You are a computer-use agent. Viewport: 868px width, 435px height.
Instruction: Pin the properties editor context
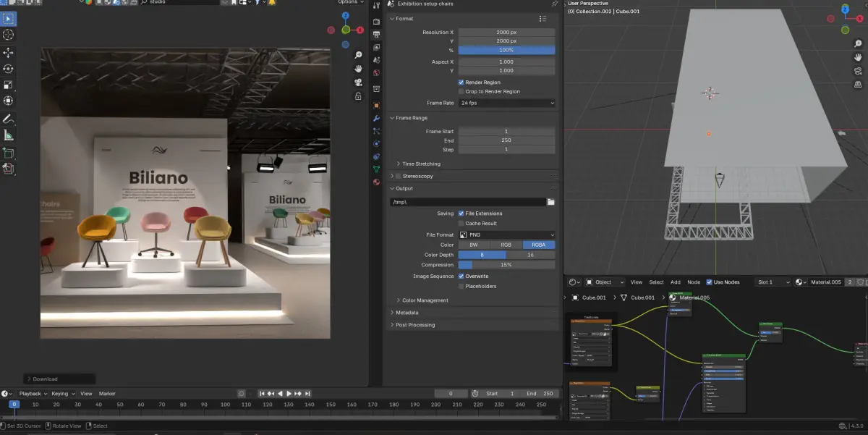coord(554,4)
